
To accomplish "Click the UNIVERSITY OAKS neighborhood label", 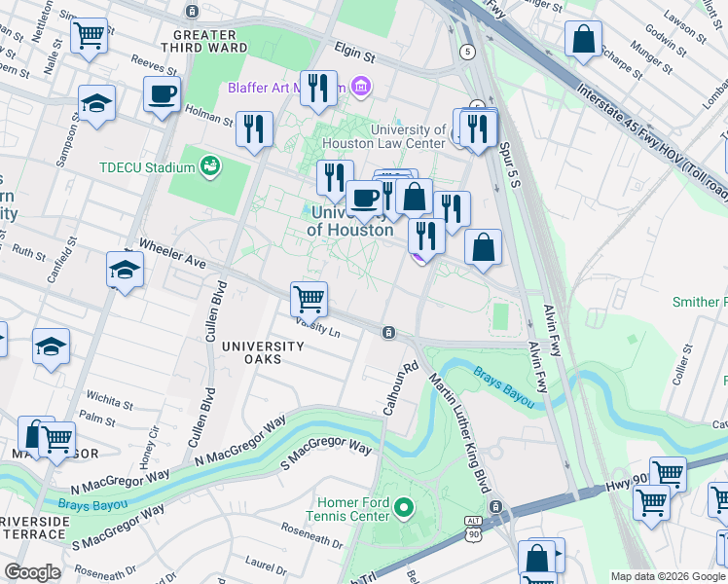I will [263, 352].
